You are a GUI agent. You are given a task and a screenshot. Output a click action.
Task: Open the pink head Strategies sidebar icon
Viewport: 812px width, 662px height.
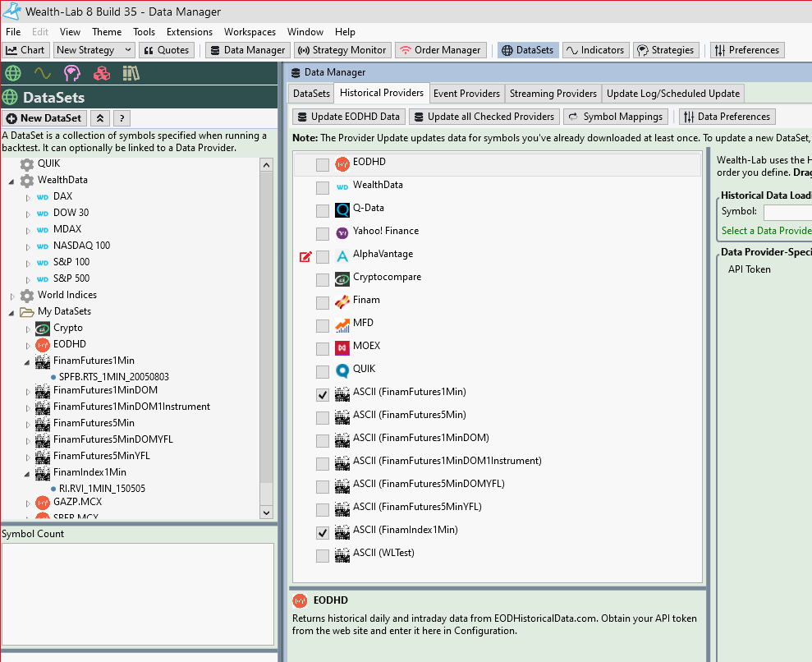pos(72,73)
